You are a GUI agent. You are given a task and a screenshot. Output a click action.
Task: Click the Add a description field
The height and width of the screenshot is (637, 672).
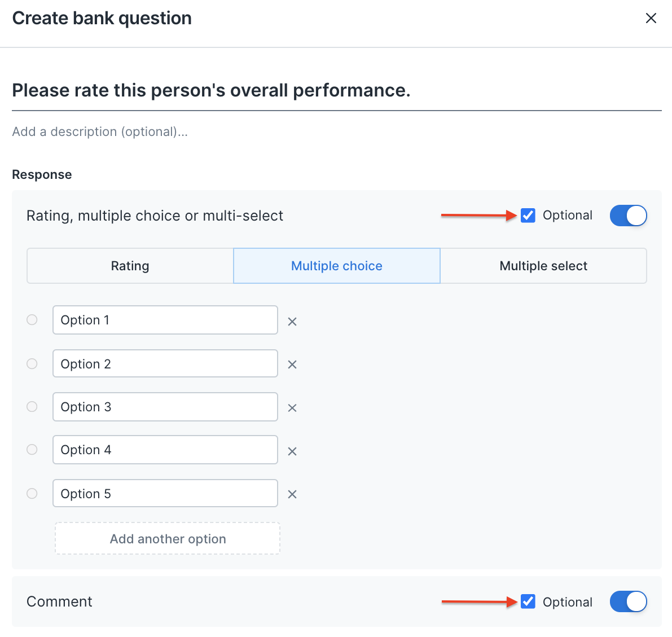(100, 132)
